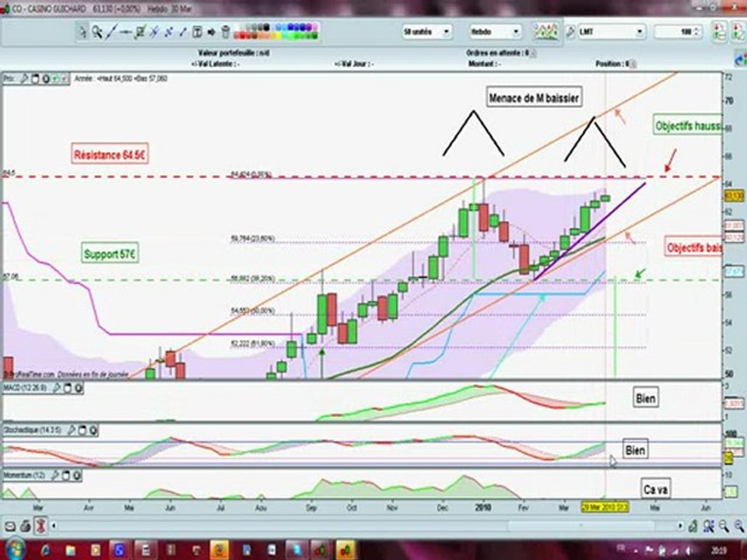Click the 'Résistance 64.5€' label

coord(110,154)
